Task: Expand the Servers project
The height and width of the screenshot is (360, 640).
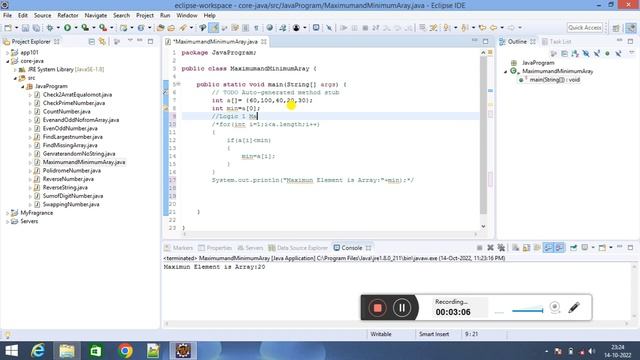Action: pos(7,222)
